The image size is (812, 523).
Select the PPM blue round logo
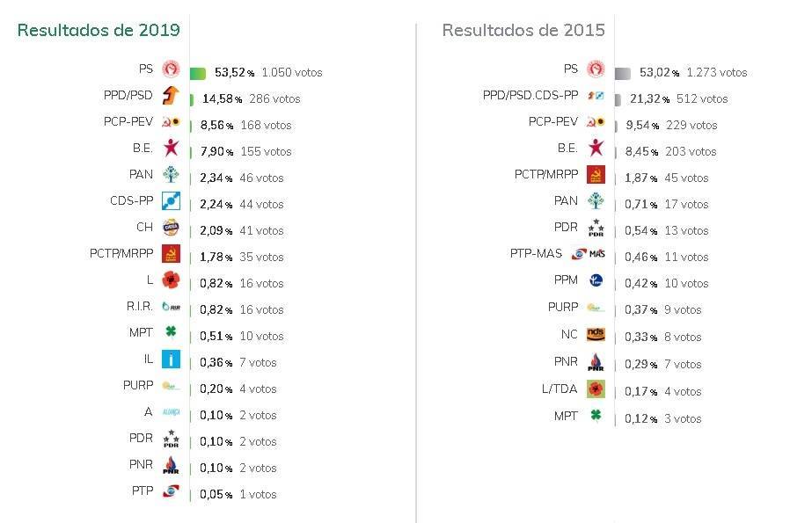[x=596, y=280]
